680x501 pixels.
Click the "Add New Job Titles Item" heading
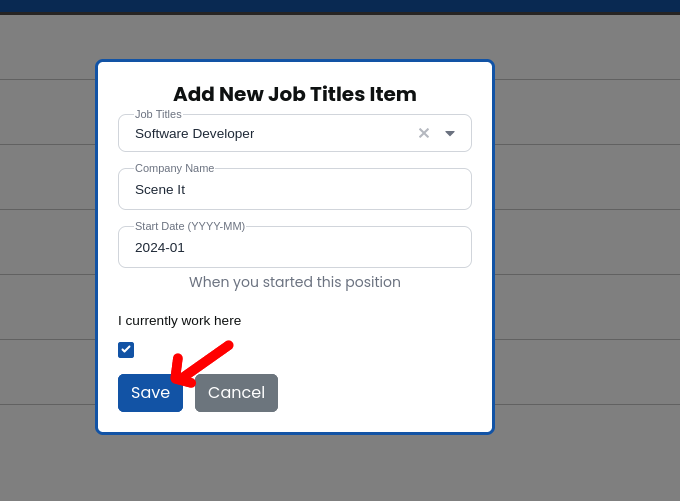(x=295, y=94)
